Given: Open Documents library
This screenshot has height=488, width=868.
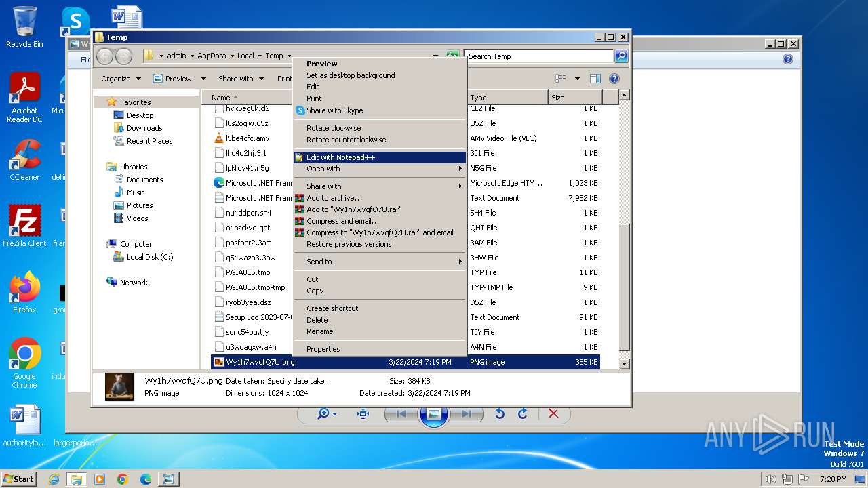Looking at the screenshot, I should [x=144, y=180].
